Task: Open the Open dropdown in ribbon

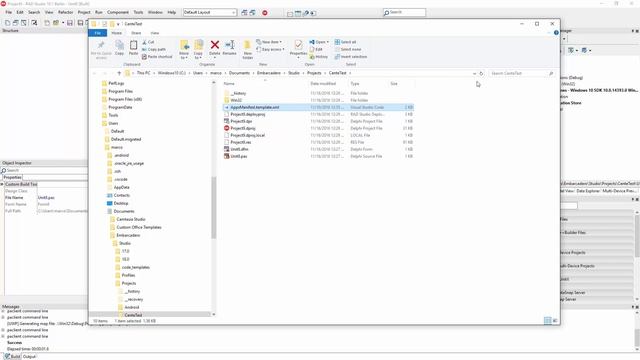Action: pyautogui.click(x=319, y=42)
